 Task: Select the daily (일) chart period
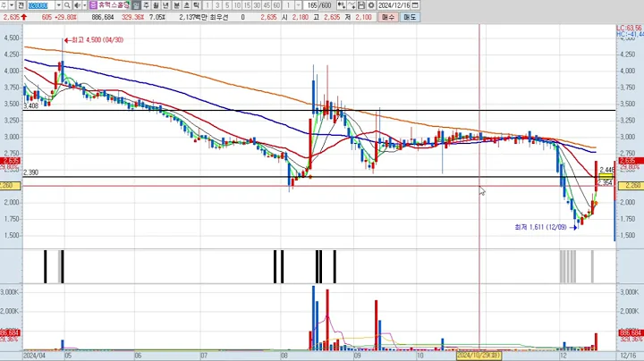coord(136,5)
